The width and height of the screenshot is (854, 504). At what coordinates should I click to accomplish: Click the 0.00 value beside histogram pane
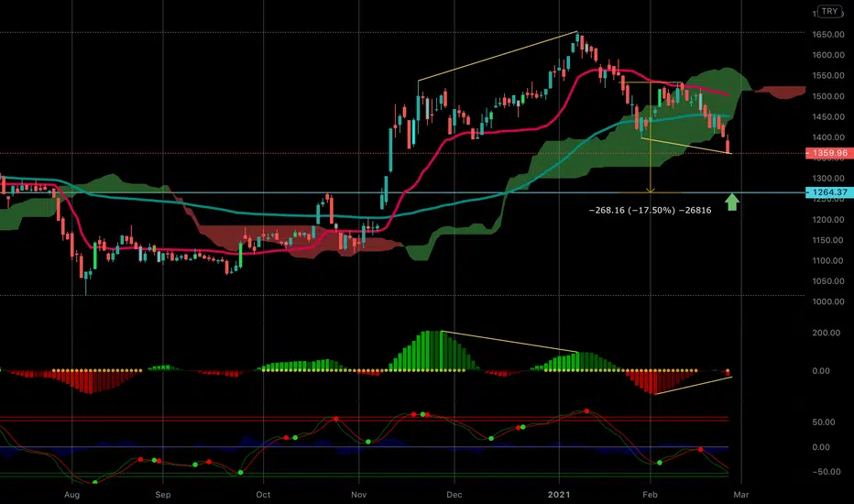click(x=821, y=371)
